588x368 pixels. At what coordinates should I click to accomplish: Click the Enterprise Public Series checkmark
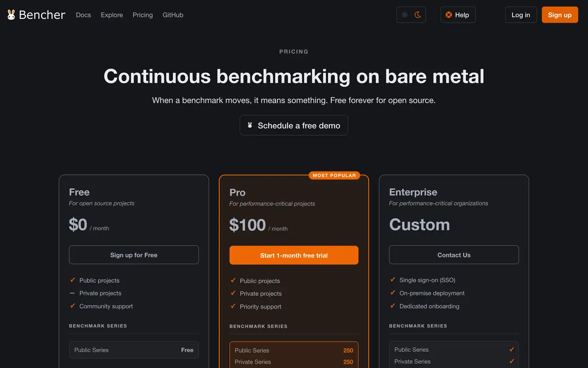(x=512, y=350)
